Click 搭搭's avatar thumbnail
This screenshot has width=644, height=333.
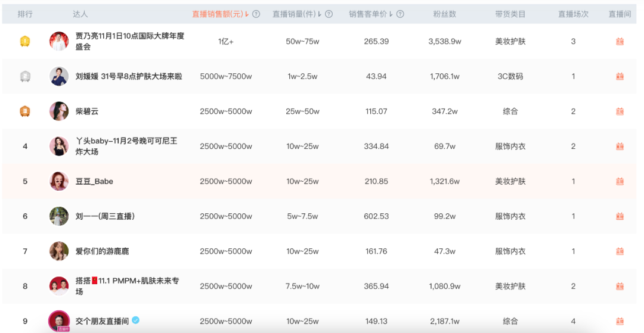pyautogui.click(x=59, y=286)
